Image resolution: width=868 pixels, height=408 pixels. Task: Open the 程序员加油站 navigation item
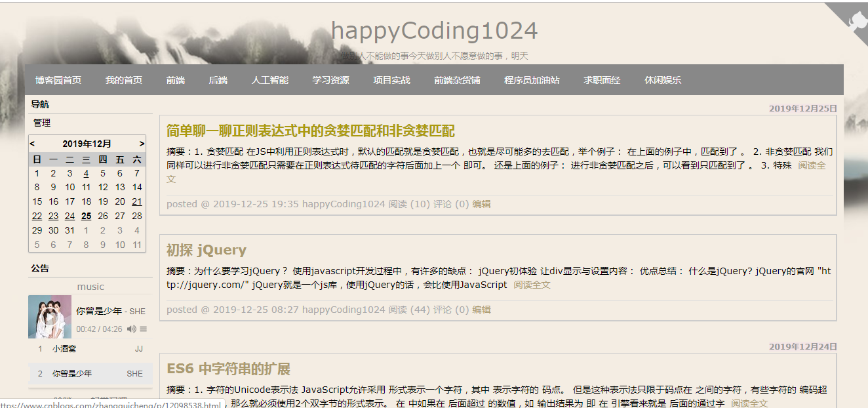click(x=532, y=80)
